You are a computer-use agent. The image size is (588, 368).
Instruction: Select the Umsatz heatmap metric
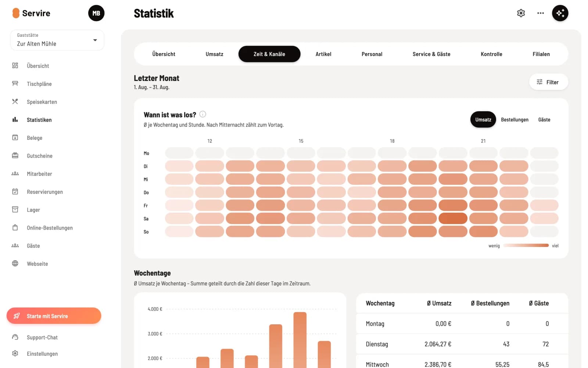[483, 120]
